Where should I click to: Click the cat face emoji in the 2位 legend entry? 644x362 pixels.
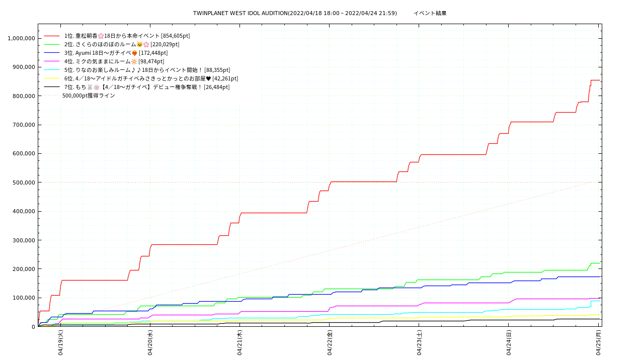coord(139,45)
